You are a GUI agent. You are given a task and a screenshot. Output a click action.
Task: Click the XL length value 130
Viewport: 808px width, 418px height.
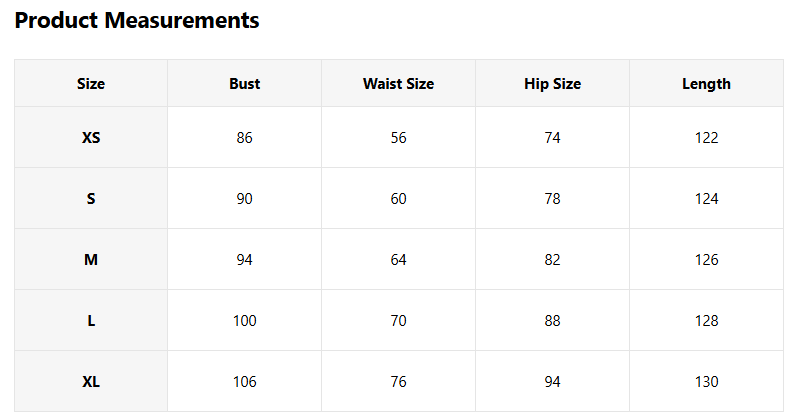706,382
